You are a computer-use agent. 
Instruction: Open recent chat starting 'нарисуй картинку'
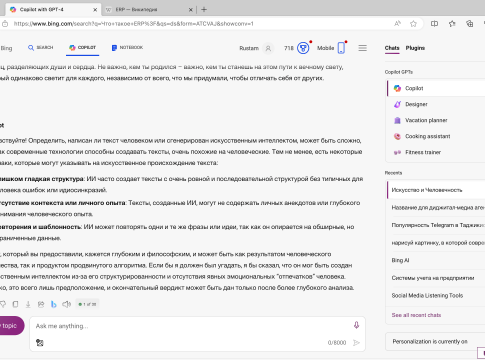[436, 243]
